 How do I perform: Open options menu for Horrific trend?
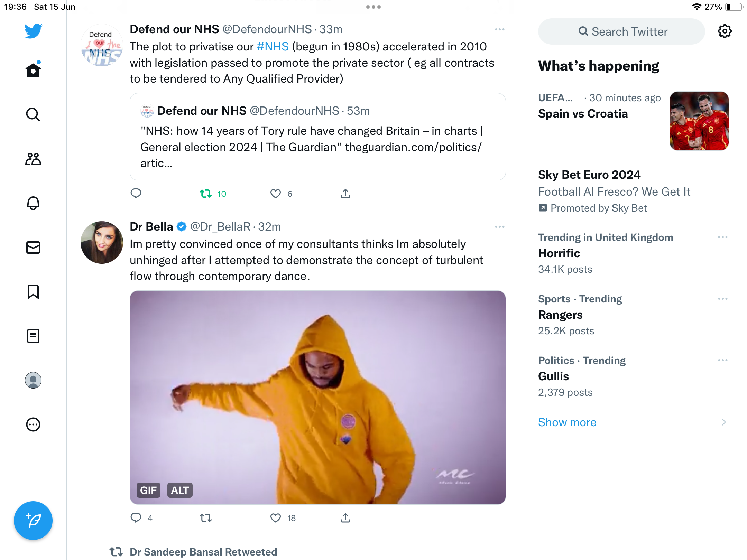click(723, 237)
